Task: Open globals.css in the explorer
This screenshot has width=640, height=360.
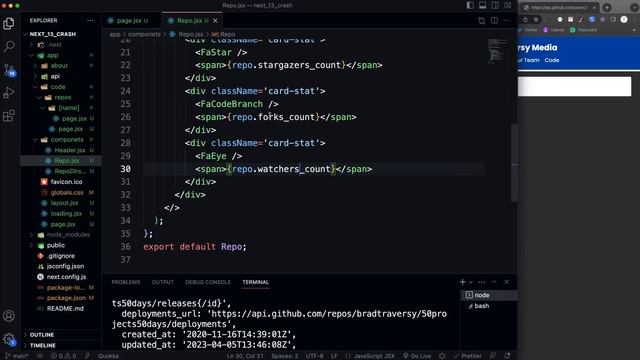Action: pos(60,192)
